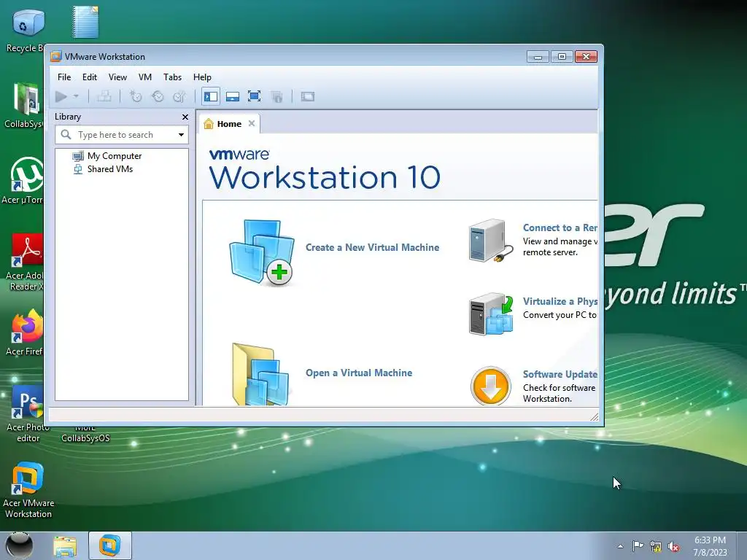Viewport: 747px width, 560px height.
Task: Click the Virtualize a Physical Machine link
Action: (560, 301)
